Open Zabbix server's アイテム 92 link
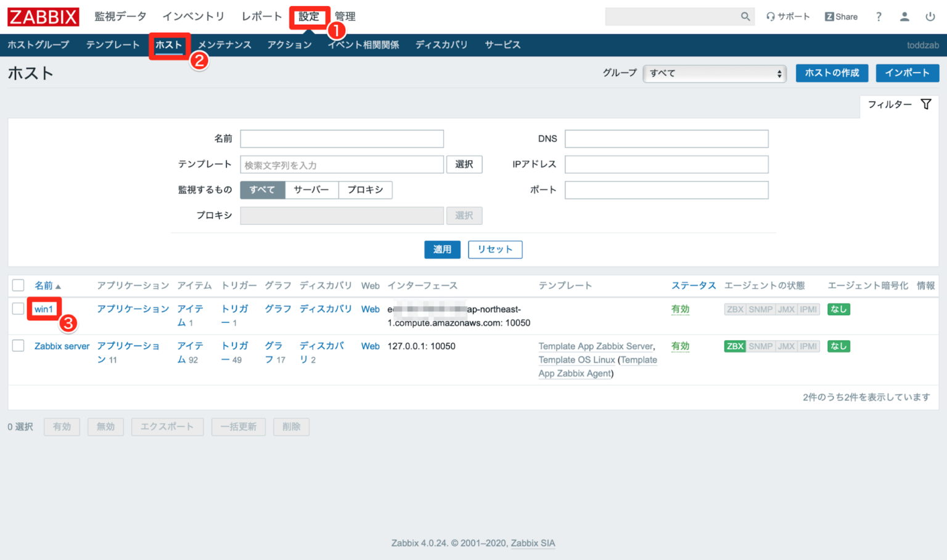Screen dimensions: 947x560 coord(190,352)
